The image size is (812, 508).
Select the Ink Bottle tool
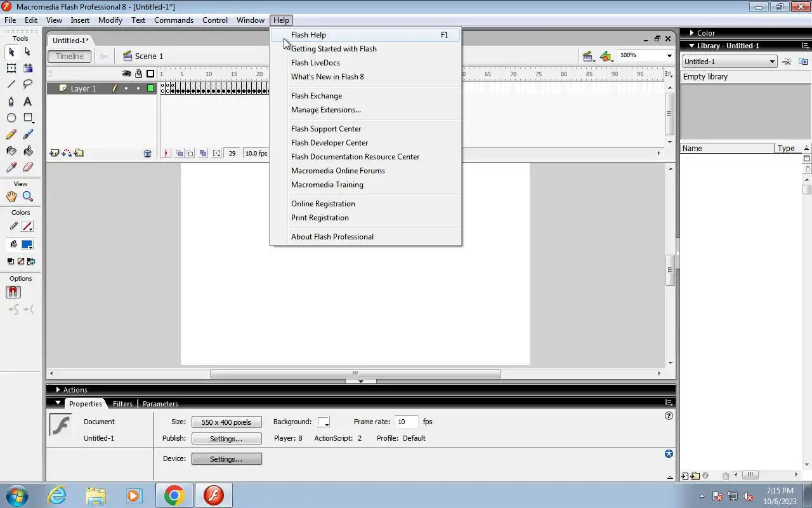[x=11, y=151]
